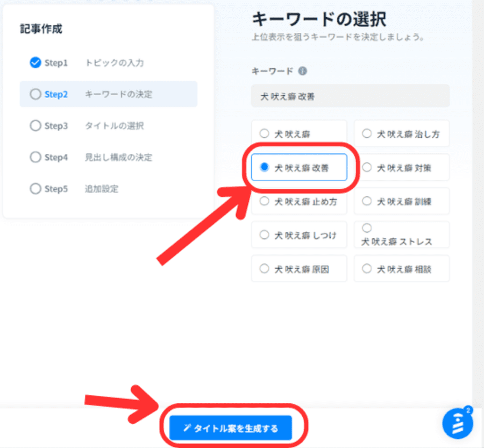Go to Step1 トピックの入力

pyautogui.click(x=108, y=63)
